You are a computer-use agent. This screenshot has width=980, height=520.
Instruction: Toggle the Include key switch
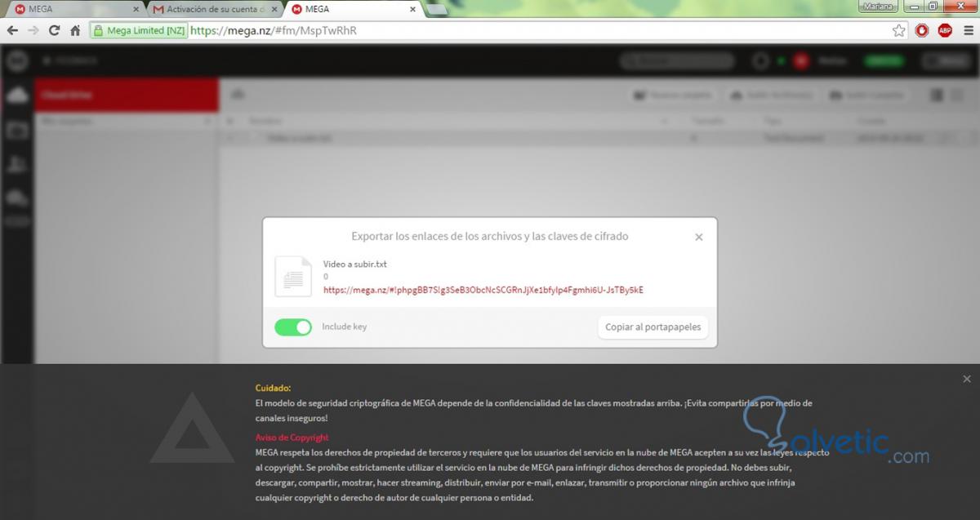tap(293, 327)
